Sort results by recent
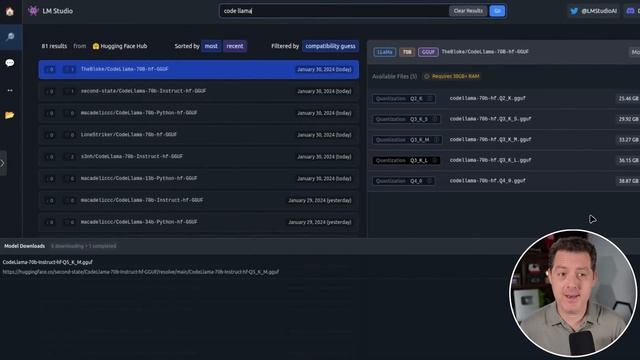 (235, 46)
